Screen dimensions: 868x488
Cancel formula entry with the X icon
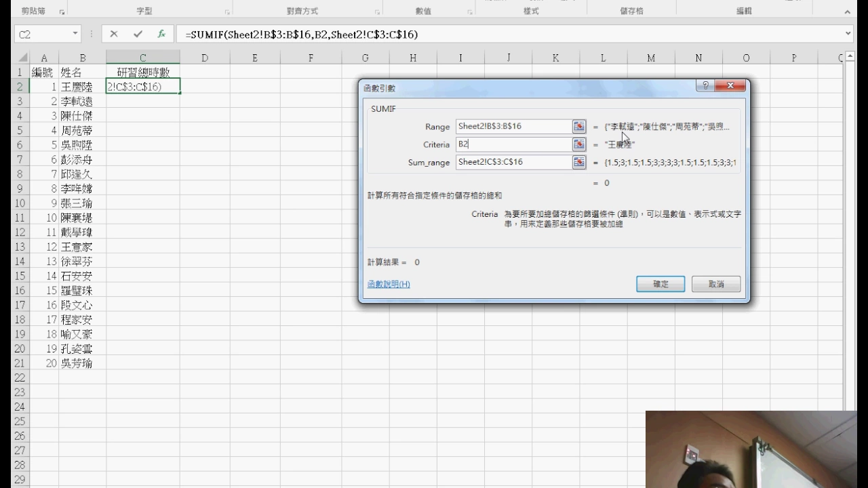(x=113, y=34)
